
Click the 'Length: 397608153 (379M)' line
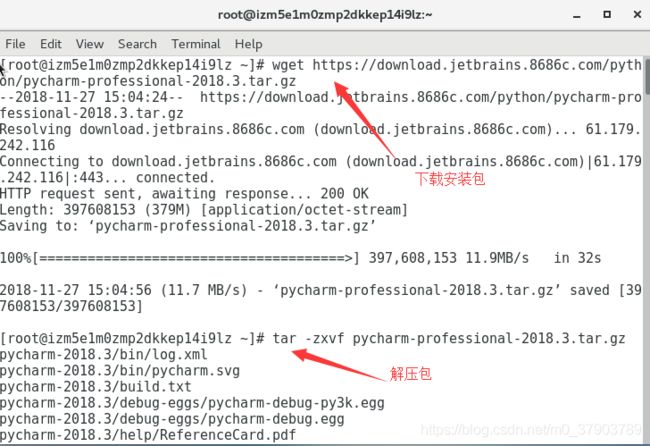click(x=204, y=210)
